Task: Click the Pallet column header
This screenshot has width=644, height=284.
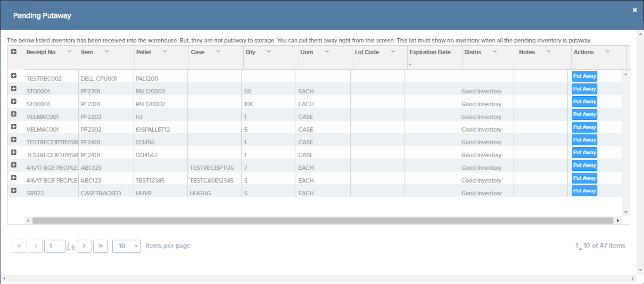Action: [x=144, y=52]
